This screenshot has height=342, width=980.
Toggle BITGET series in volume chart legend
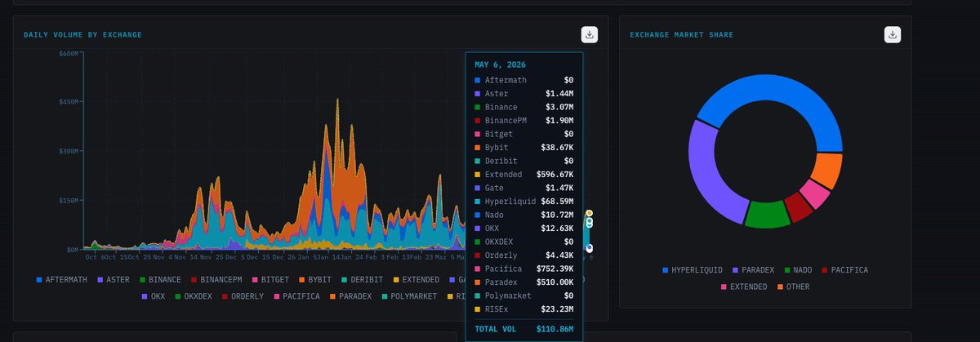click(x=270, y=280)
